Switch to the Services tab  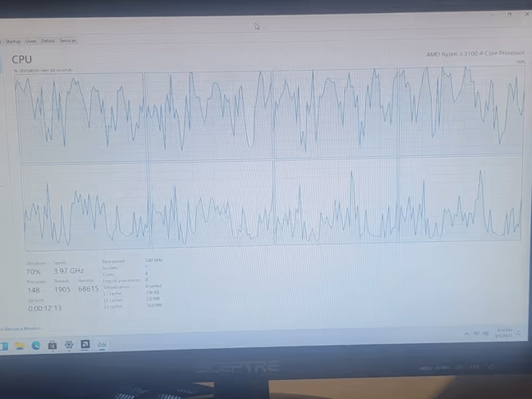point(68,41)
